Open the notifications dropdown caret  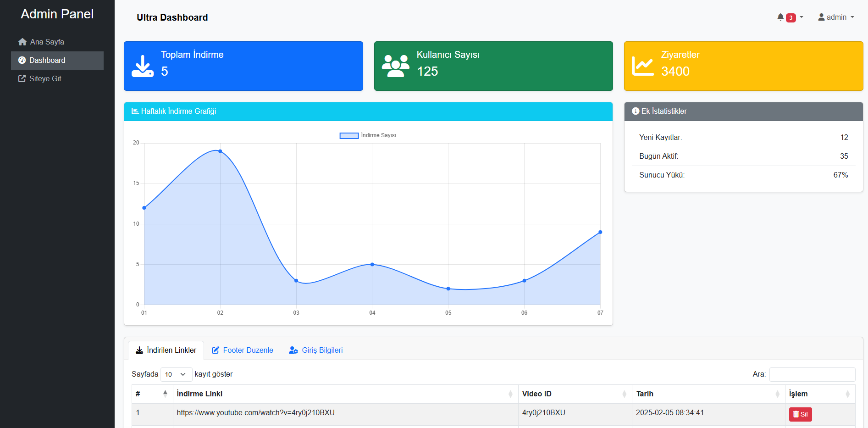(802, 17)
